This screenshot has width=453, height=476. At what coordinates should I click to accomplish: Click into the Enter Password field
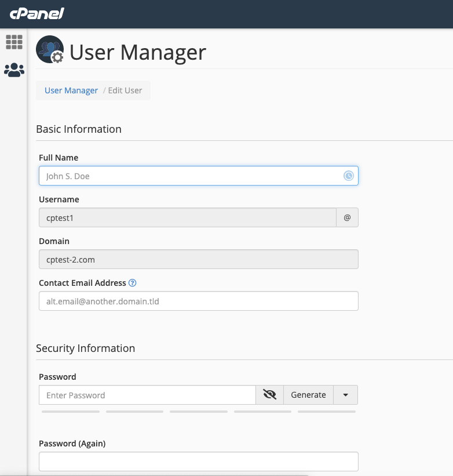147,395
